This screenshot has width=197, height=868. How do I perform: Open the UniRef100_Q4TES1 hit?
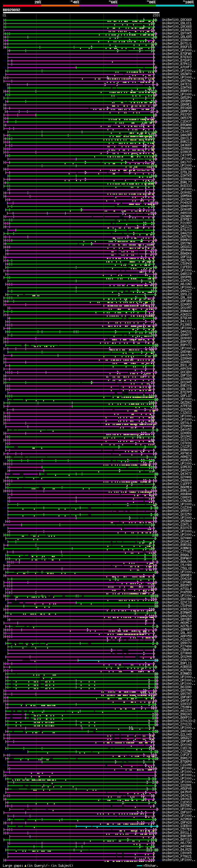pos(176,84)
